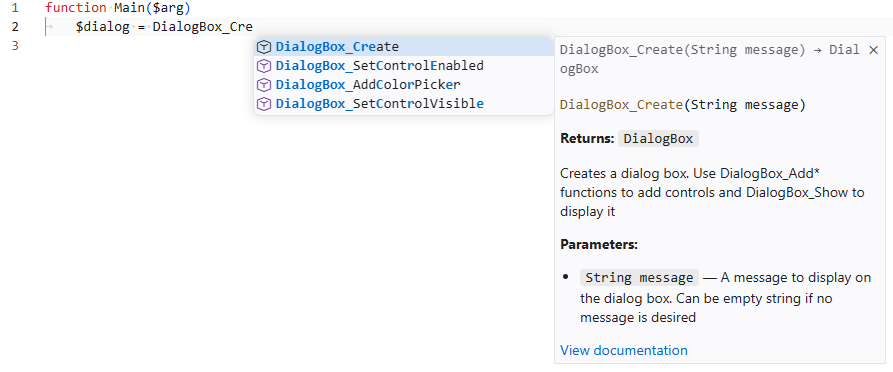The image size is (893, 372).
Task: Click the typed DialogBox_Cre text in editor
Action: tap(202, 27)
